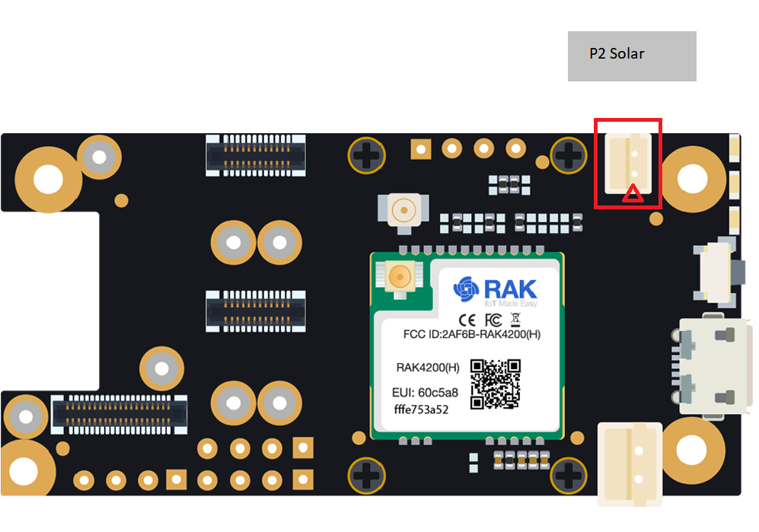
Task: Click the battery connector below the USB port
Action: (630, 464)
